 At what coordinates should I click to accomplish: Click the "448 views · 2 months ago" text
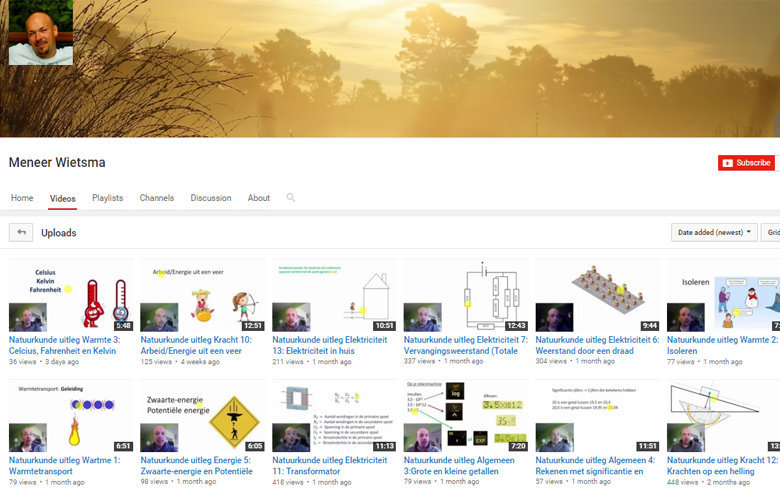tap(708, 482)
